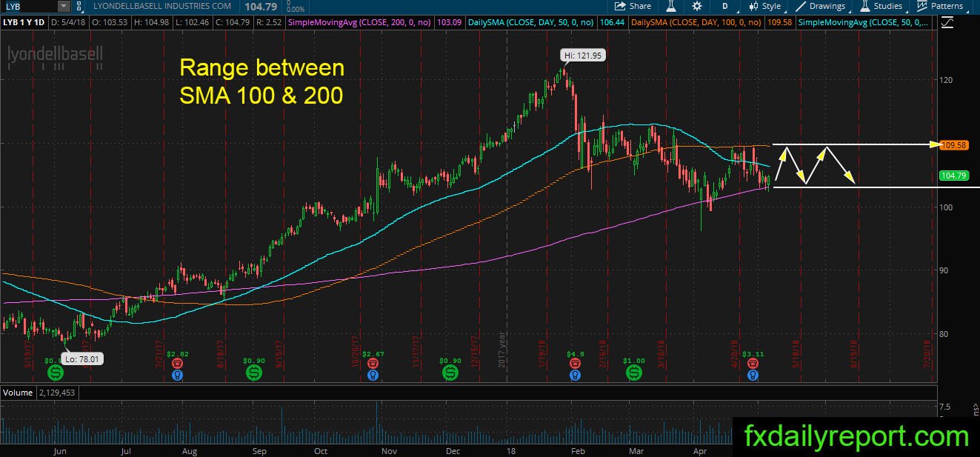
Task: Open the symbol selector dropdown arrow
Action: click(x=64, y=6)
